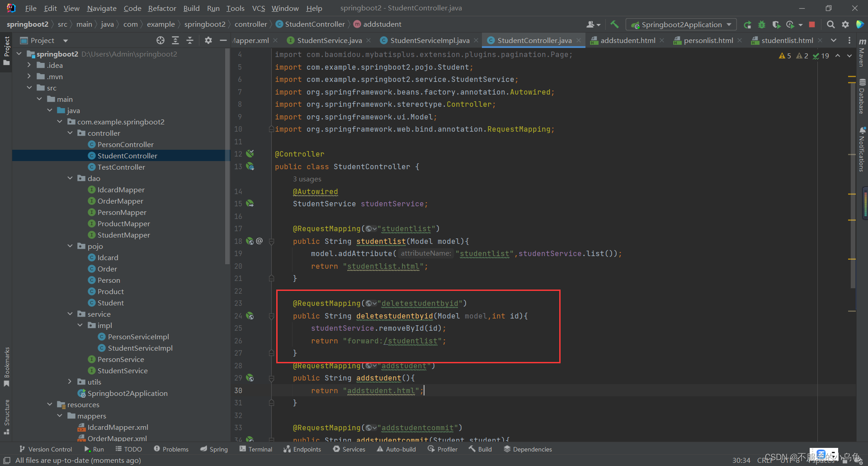Open the Maven tool window
Image resolution: width=868 pixels, height=466 pixels.
pos(862,52)
